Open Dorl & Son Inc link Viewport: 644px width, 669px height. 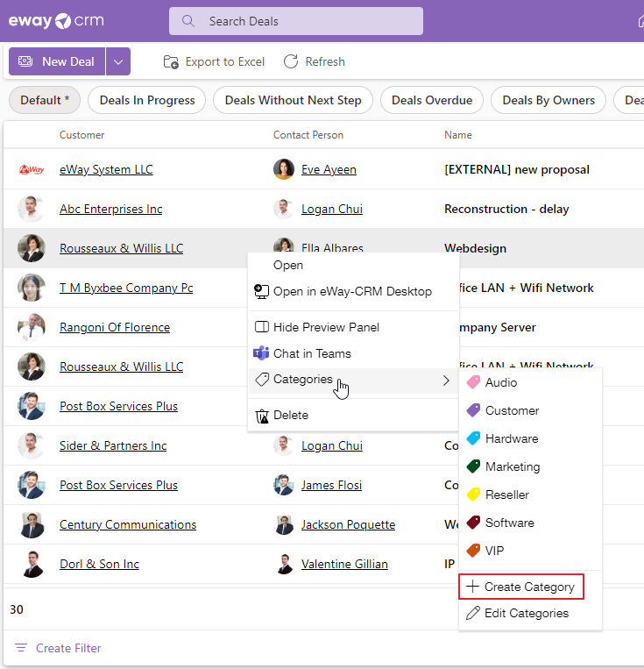coord(99,564)
